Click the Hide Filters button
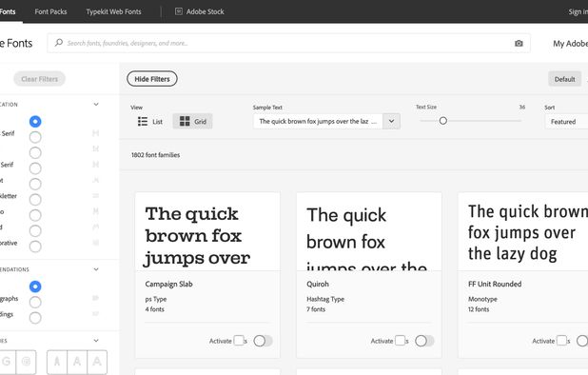Screen dimensions: 588x375 [x=152, y=79]
